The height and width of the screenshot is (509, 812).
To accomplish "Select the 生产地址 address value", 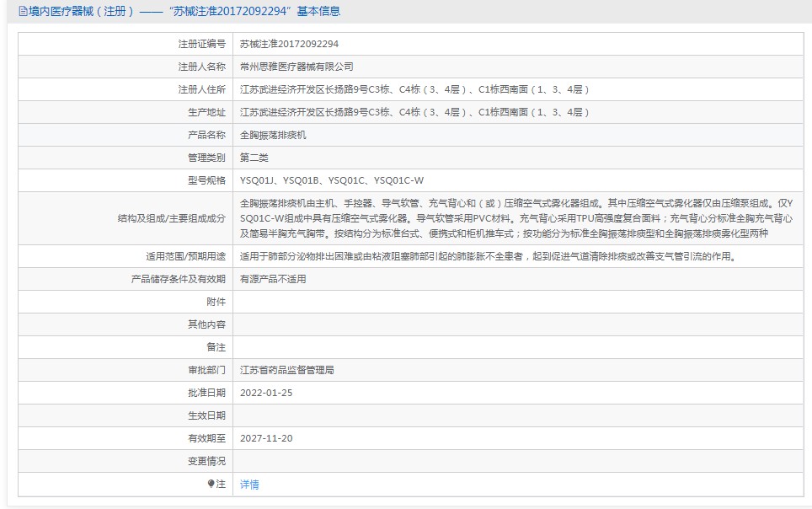I will point(414,112).
